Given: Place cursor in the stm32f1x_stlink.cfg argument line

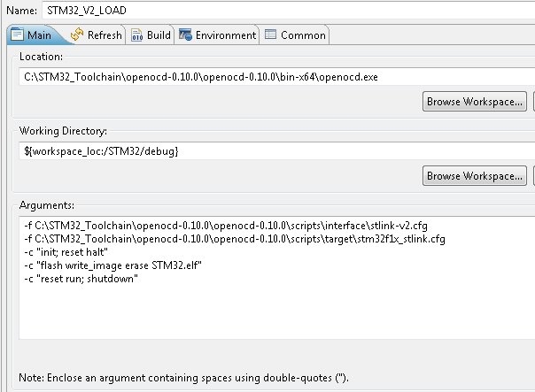Looking at the screenshot, I should (235, 239).
